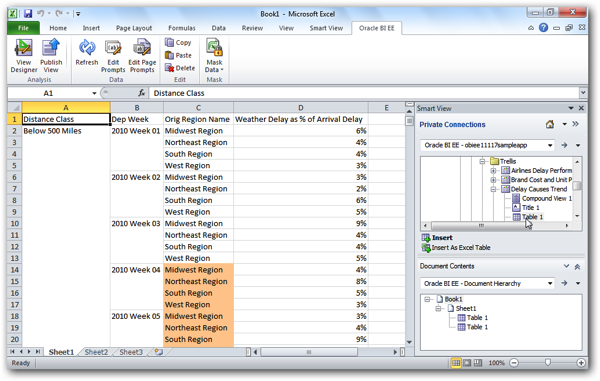Open the Name Box dropdown
The height and width of the screenshot is (381, 600).
[x=94, y=93]
